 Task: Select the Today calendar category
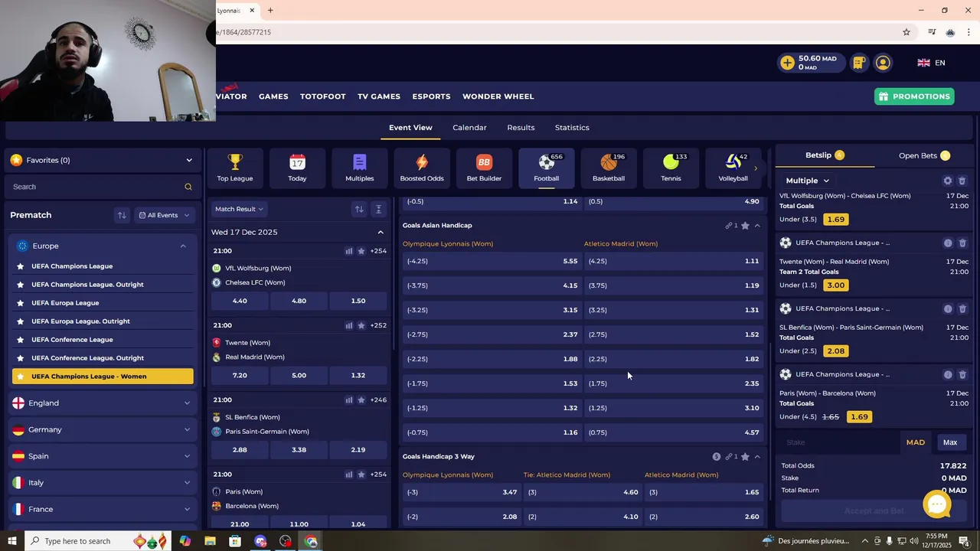297,168
